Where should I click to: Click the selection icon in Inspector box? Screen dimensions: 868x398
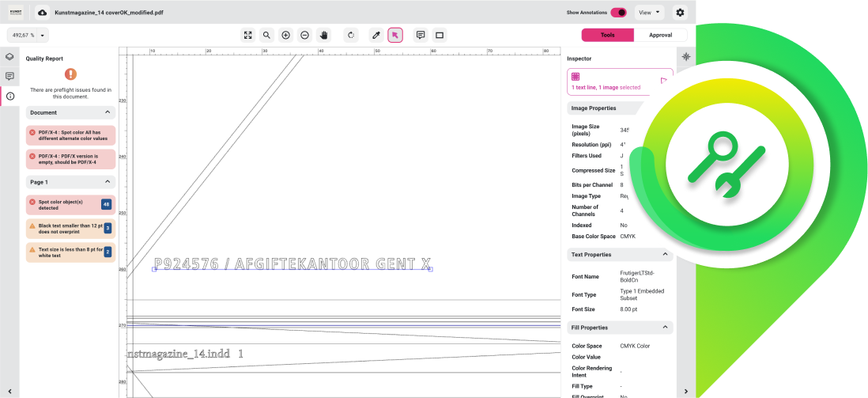[x=576, y=77]
